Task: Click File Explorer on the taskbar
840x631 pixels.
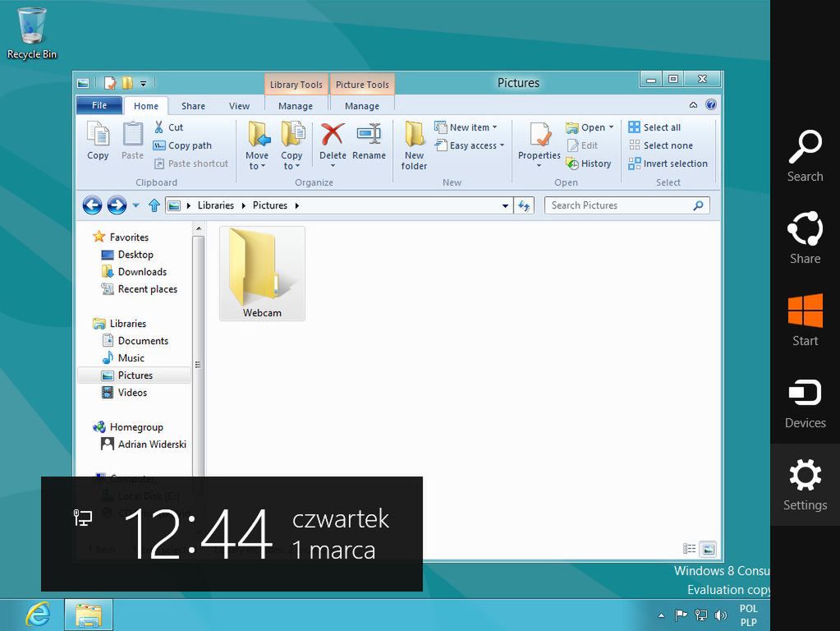Action: [89, 615]
